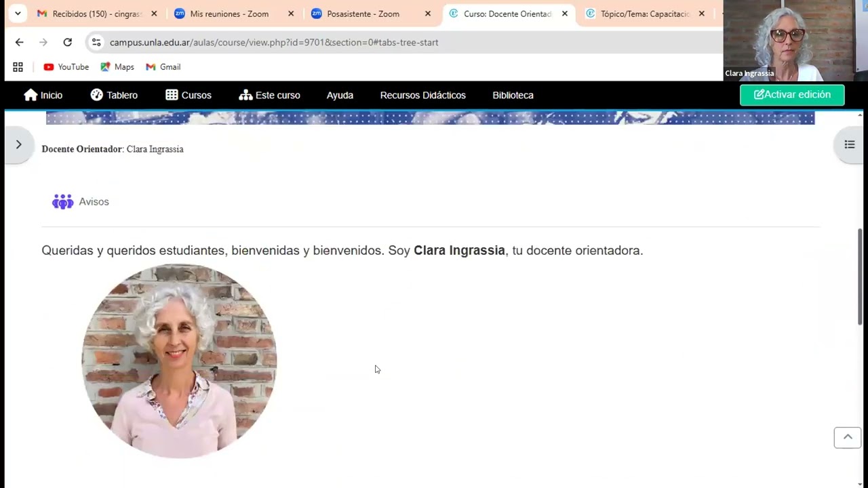Click the browser forward arrow
This screenshot has width=868, height=488.
[43, 42]
